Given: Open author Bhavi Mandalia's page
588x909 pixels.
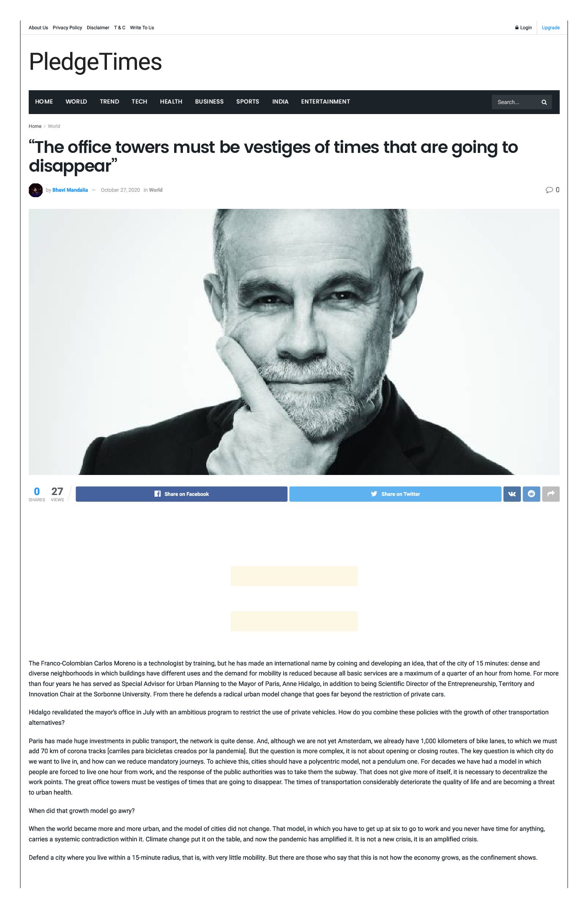Looking at the screenshot, I should pyautogui.click(x=70, y=190).
